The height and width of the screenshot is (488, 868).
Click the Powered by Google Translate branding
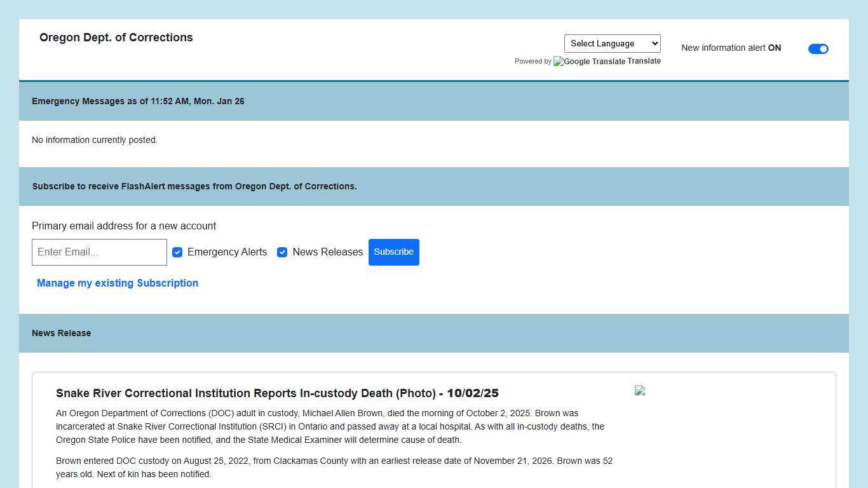(x=532, y=61)
